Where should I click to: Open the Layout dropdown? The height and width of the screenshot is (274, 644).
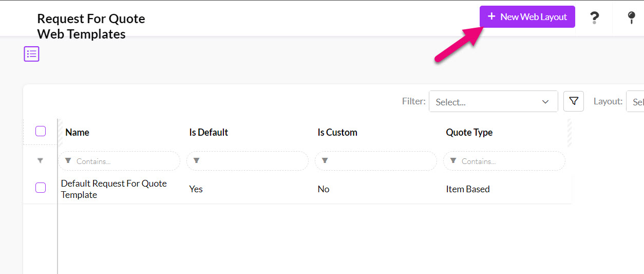point(635,101)
